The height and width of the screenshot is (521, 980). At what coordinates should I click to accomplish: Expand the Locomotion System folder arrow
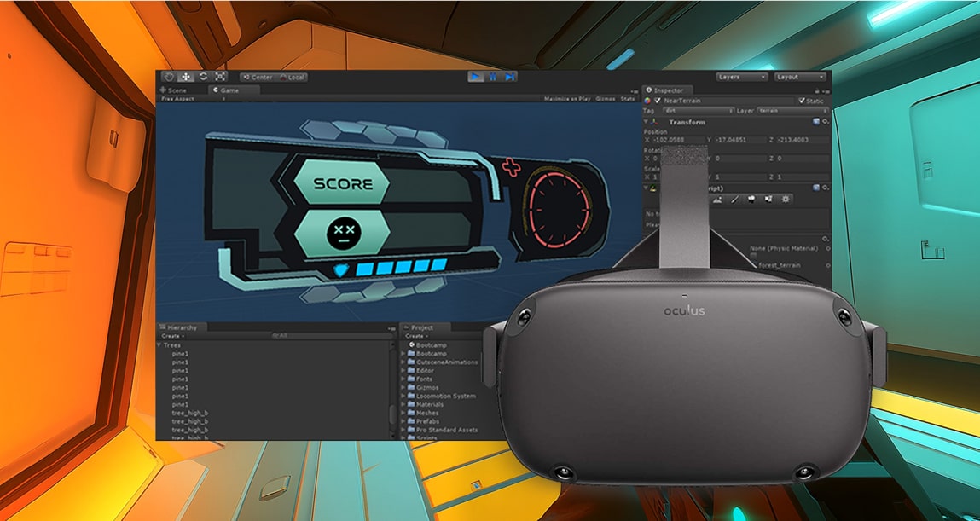pyautogui.click(x=403, y=396)
